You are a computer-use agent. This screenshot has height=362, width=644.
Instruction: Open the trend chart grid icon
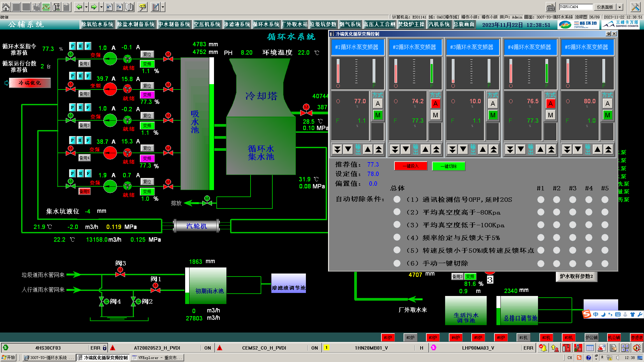pos(46,7)
